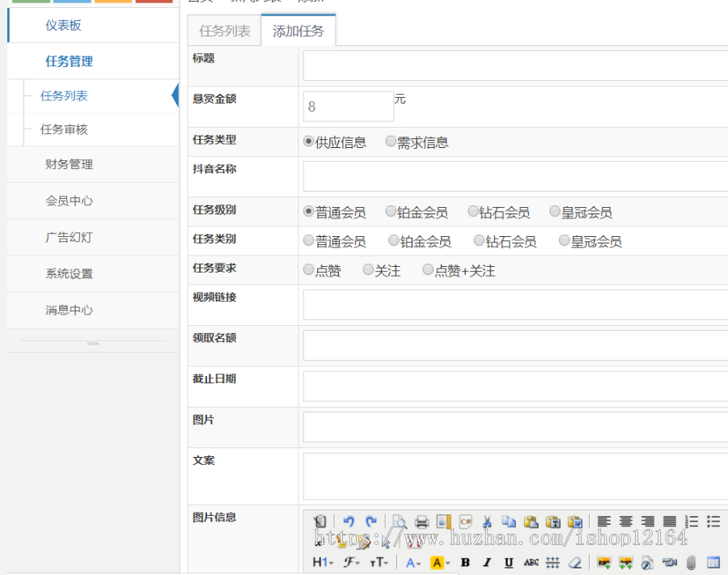The width and height of the screenshot is (728, 575).
Task: Open the multi-image upload icon
Action: [x=625, y=563]
